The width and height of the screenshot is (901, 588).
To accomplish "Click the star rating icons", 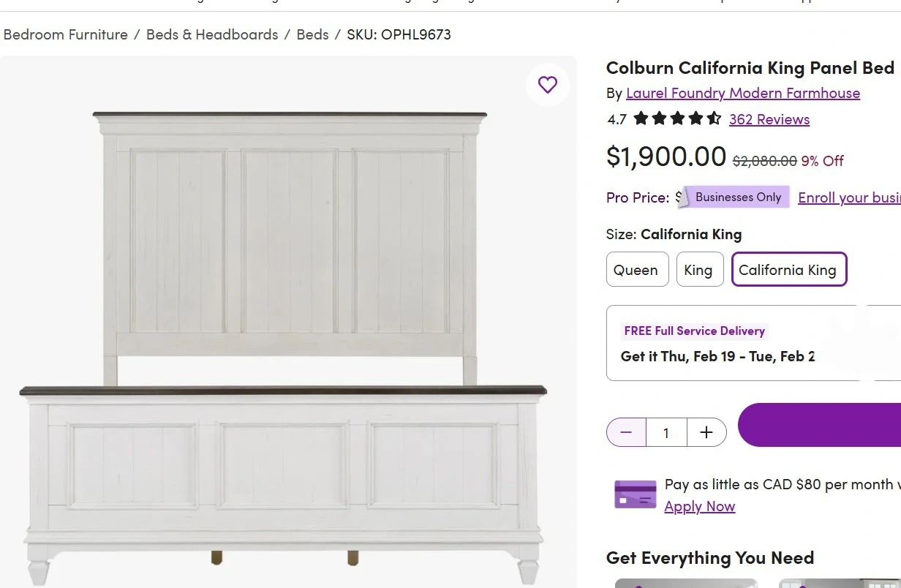I will coord(676,118).
